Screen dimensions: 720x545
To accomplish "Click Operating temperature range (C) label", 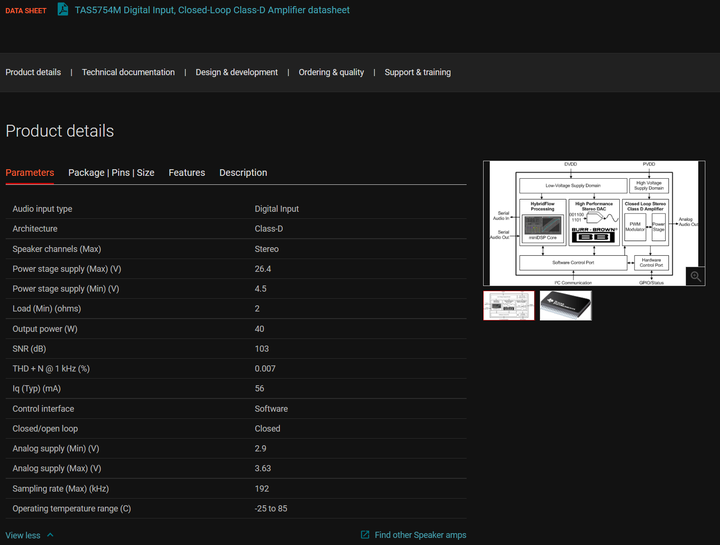I will coord(72,509).
